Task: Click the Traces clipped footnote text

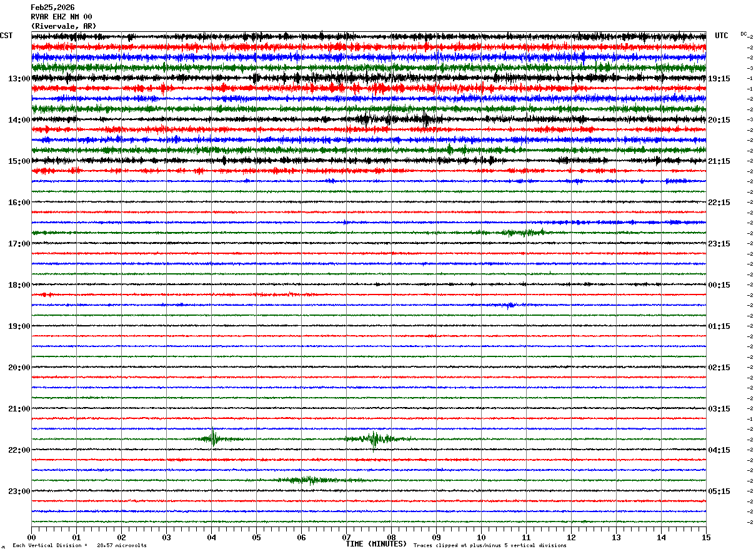Action: [x=490, y=546]
